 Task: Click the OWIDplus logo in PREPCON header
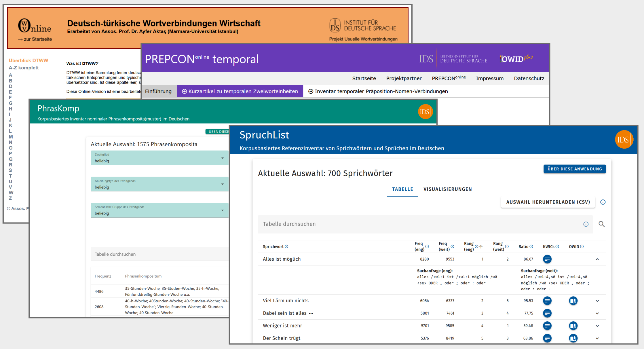516,59
